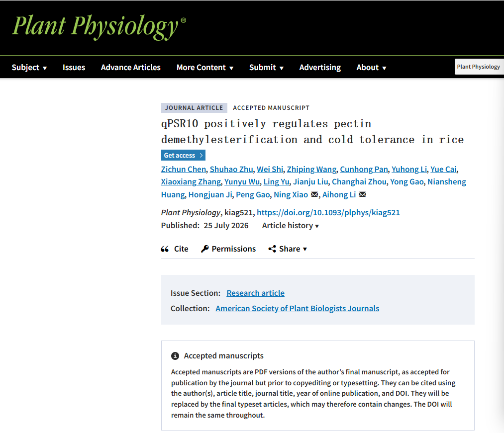Open Advance Articles in navigation bar
The width and height of the screenshot is (504, 433).
(130, 68)
